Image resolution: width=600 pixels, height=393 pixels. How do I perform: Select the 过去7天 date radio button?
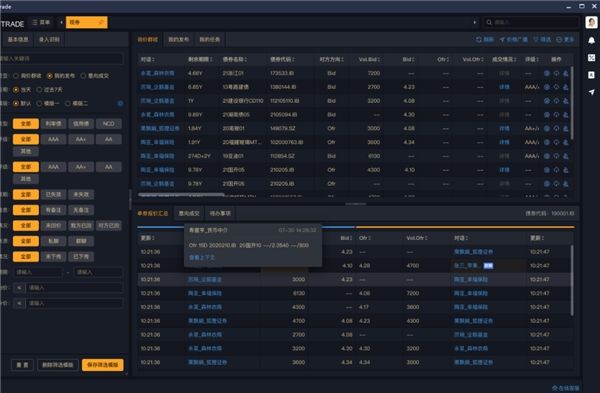(39, 90)
